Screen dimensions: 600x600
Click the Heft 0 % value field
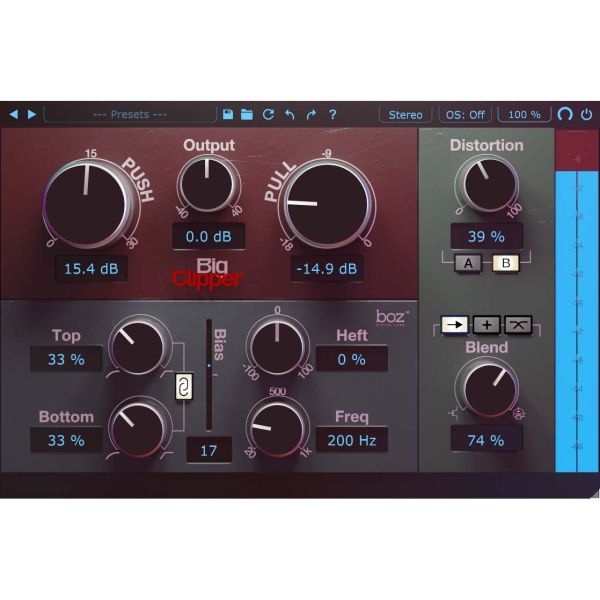point(352,359)
